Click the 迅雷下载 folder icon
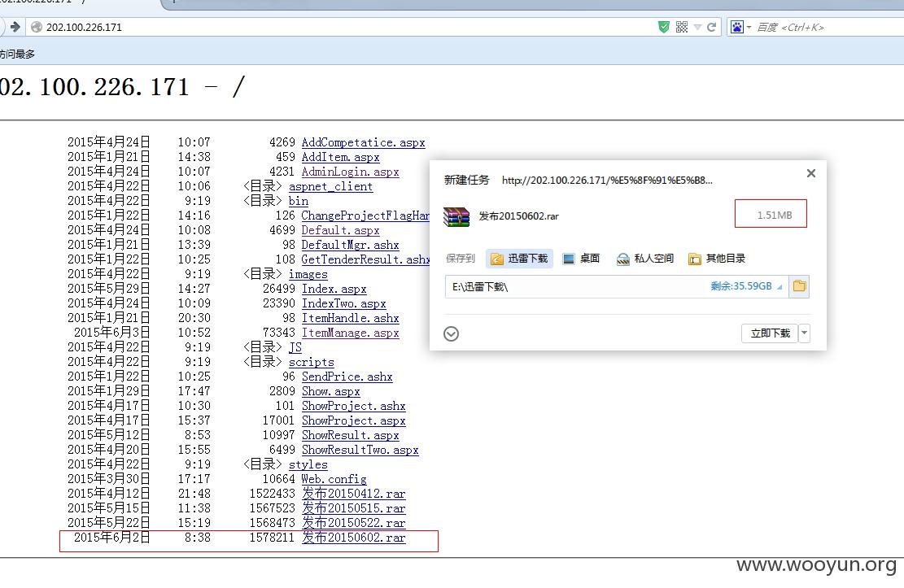 click(x=496, y=259)
